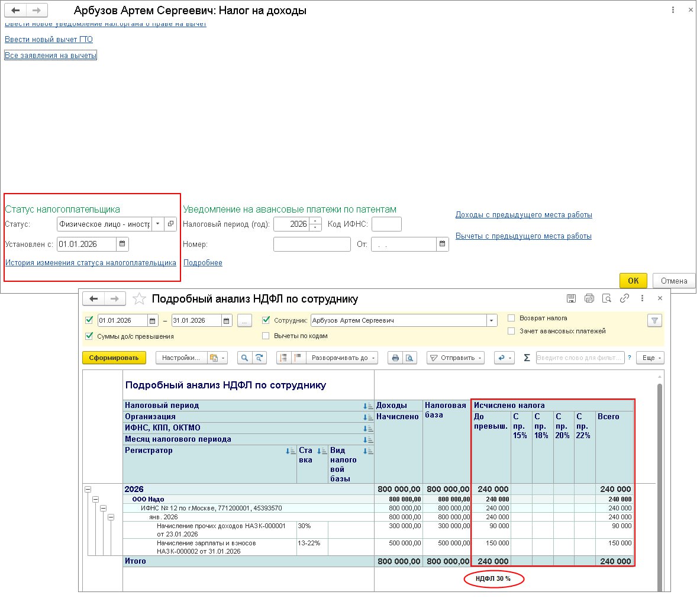Enable 'Вычеты по кодам' checkbox

point(266,336)
